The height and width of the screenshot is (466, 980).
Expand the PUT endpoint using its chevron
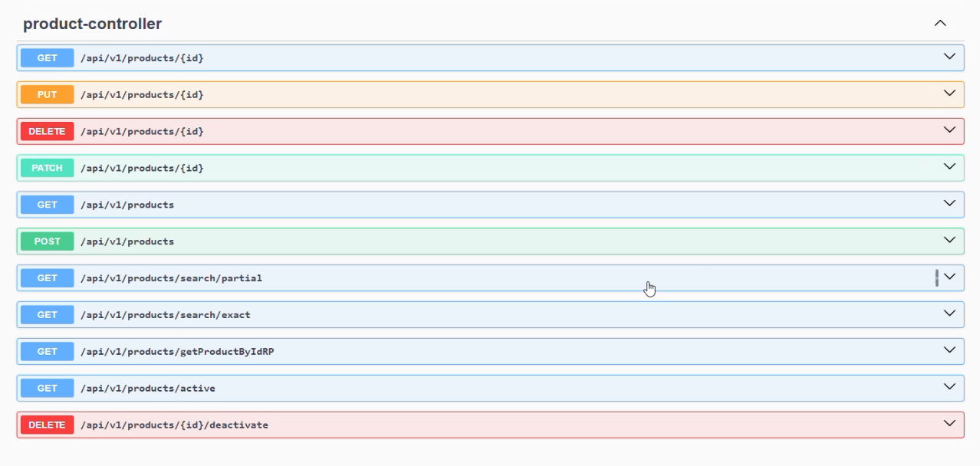point(949,94)
